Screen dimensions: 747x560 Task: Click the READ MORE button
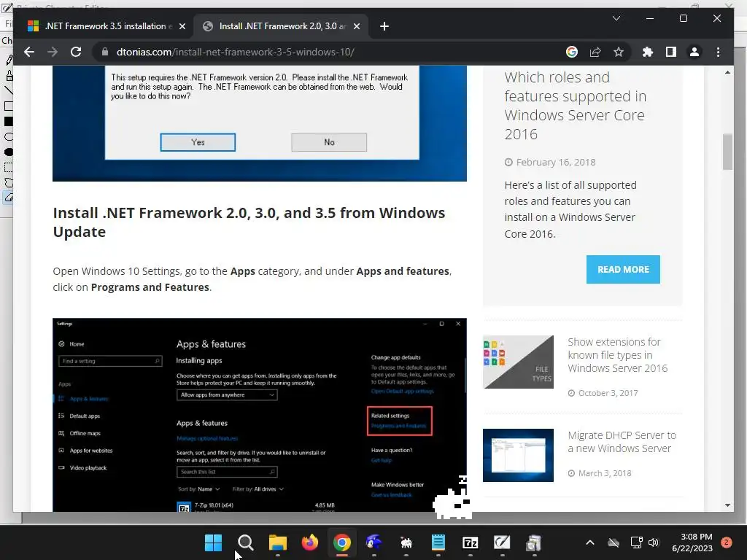(623, 270)
